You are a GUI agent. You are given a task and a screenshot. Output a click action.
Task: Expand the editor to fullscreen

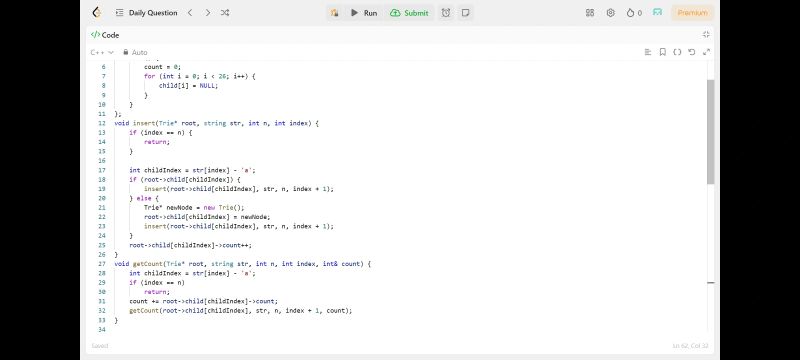click(x=707, y=52)
